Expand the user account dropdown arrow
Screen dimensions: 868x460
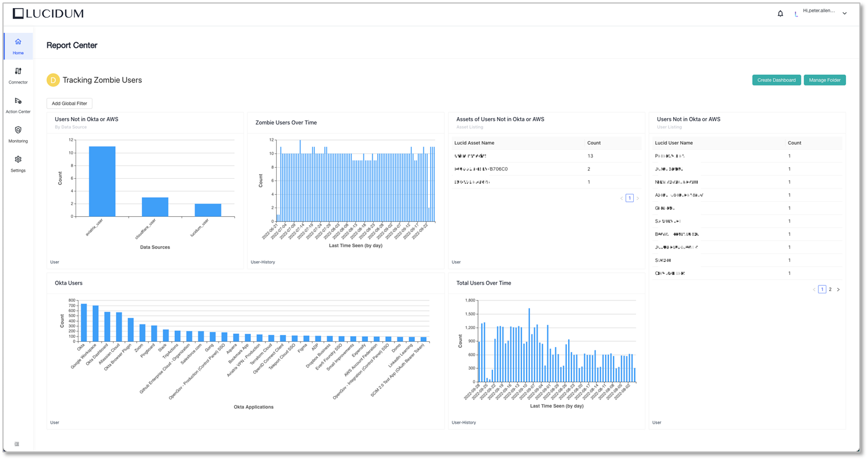tap(844, 14)
